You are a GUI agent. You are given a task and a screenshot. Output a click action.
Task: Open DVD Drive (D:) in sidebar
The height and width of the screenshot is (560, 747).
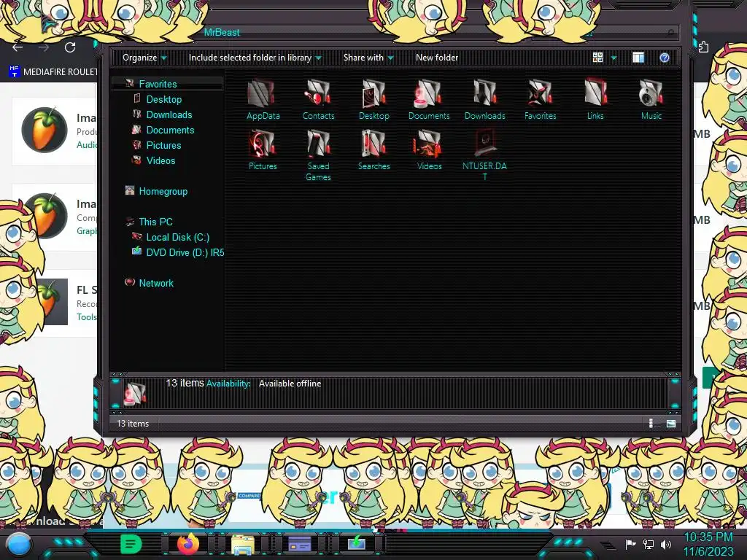click(185, 252)
